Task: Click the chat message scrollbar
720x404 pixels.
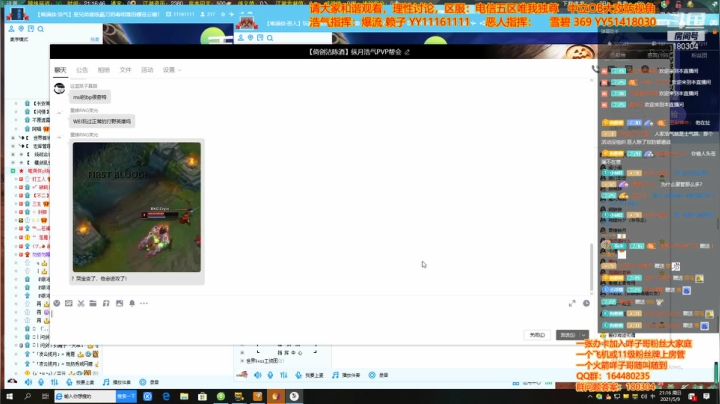Action: (x=591, y=266)
